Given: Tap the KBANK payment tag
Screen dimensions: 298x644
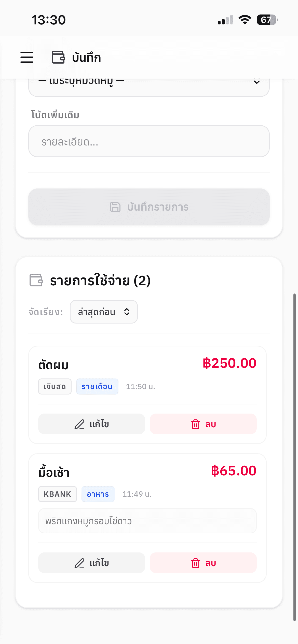Looking at the screenshot, I should [57, 494].
